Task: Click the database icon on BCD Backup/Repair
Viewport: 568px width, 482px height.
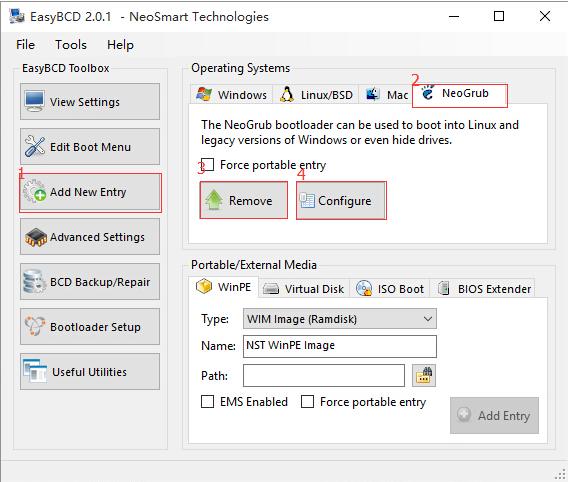Action: point(34,281)
